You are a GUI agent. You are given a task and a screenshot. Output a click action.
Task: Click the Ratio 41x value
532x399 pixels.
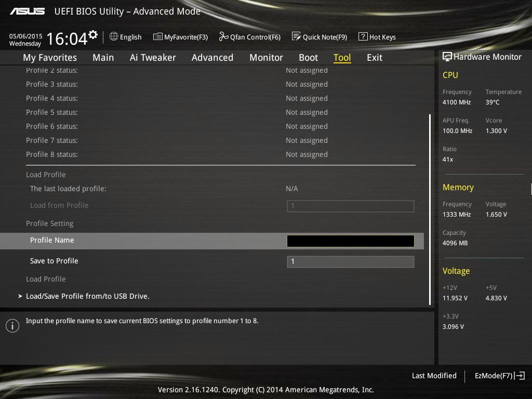click(448, 159)
